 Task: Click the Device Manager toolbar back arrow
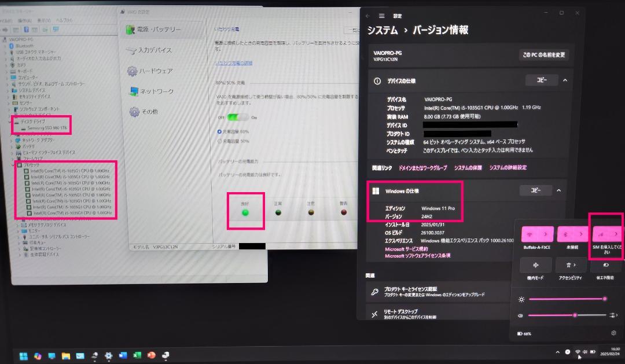[5, 30]
